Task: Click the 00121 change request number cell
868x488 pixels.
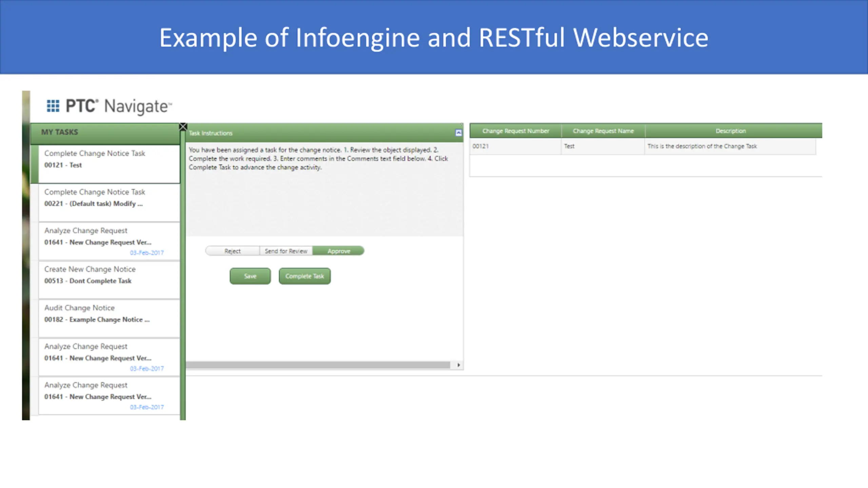Action: pyautogui.click(x=515, y=146)
